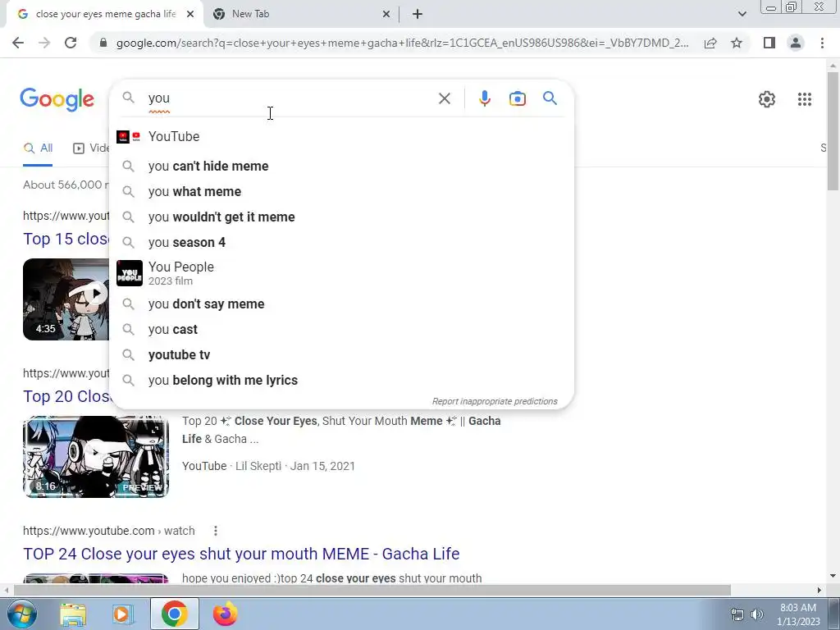The image size is (840, 630).
Task: Launch Windows Media Player from taskbar
Action: click(122, 614)
